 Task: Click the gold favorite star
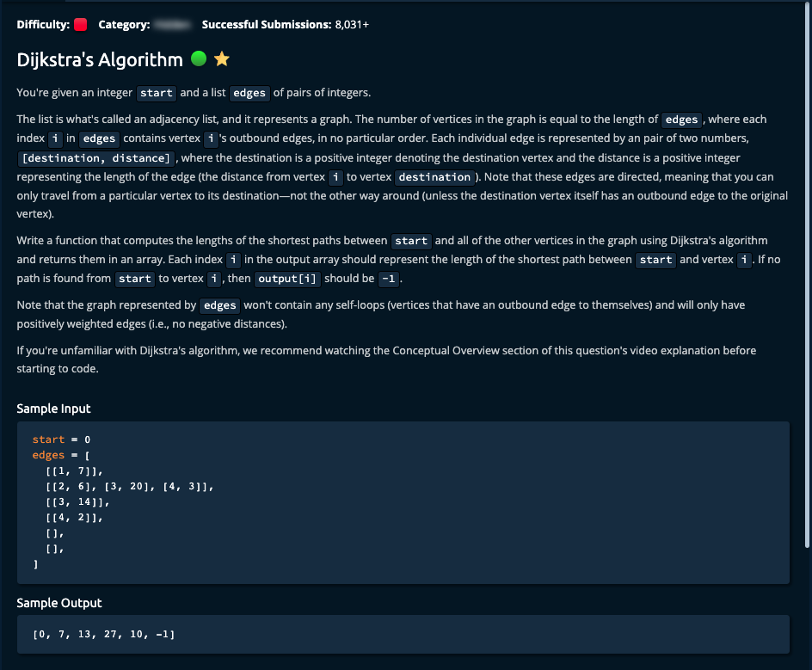coord(222,59)
